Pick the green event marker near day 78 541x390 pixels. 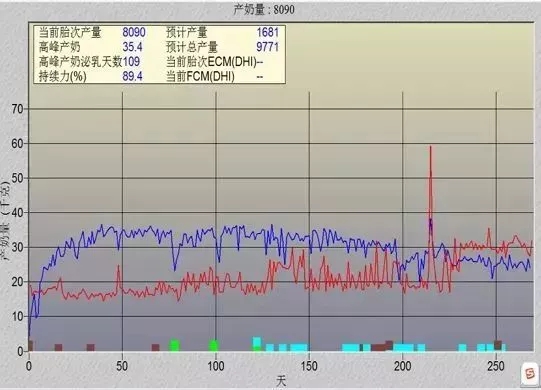pos(175,345)
